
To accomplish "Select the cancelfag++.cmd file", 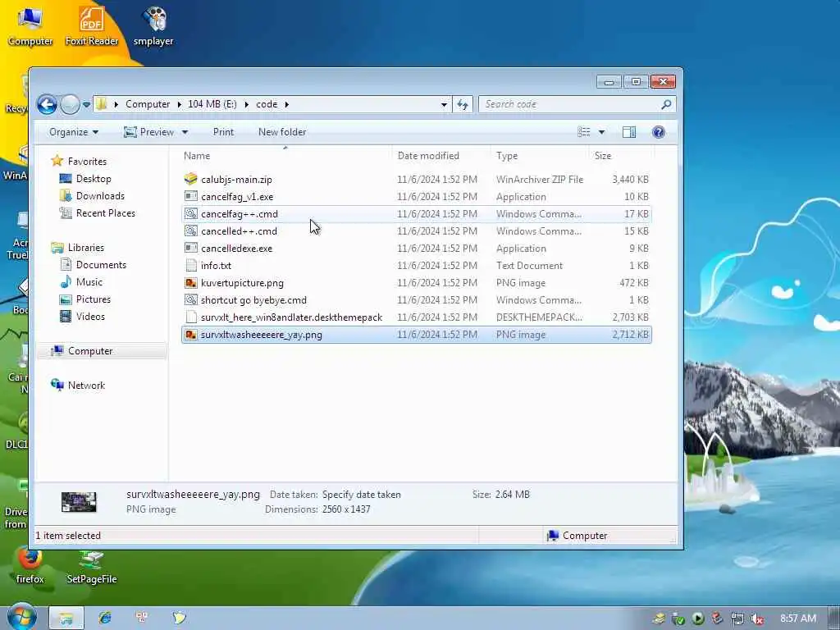I will [416, 214].
